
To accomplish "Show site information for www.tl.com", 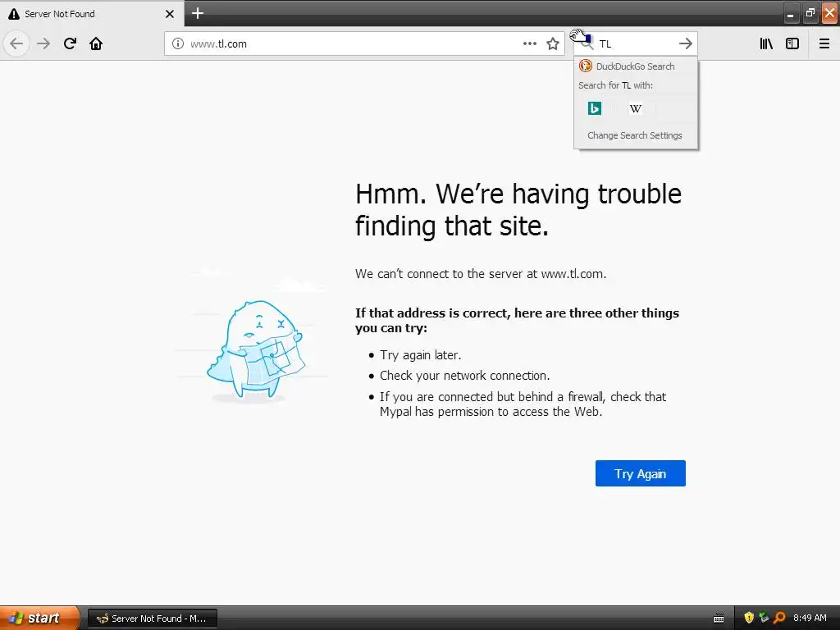I will point(178,43).
